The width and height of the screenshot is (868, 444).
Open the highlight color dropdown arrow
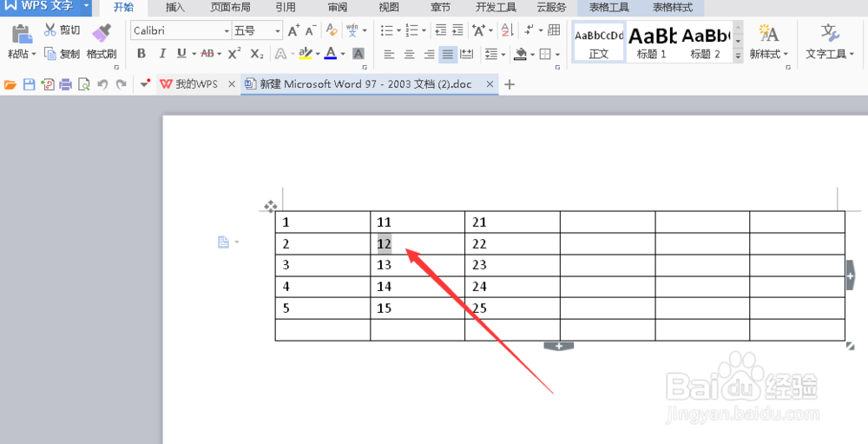(x=318, y=55)
